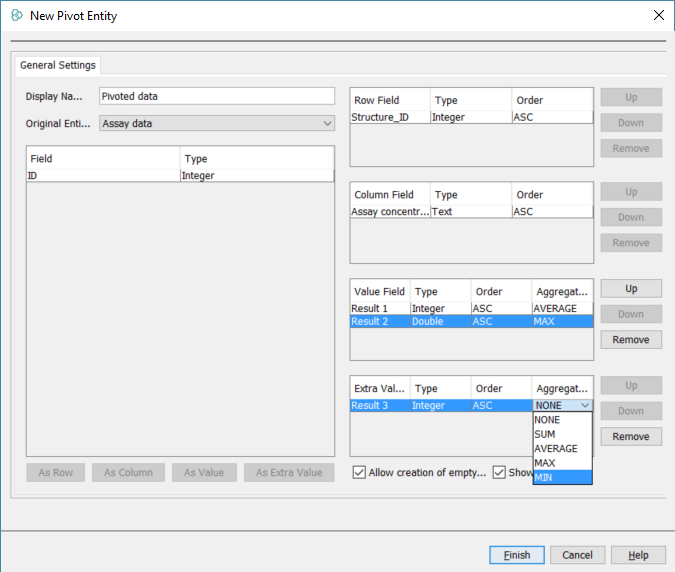Open Help for this dialog
The height and width of the screenshot is (572, 675).
click(637, 555)
